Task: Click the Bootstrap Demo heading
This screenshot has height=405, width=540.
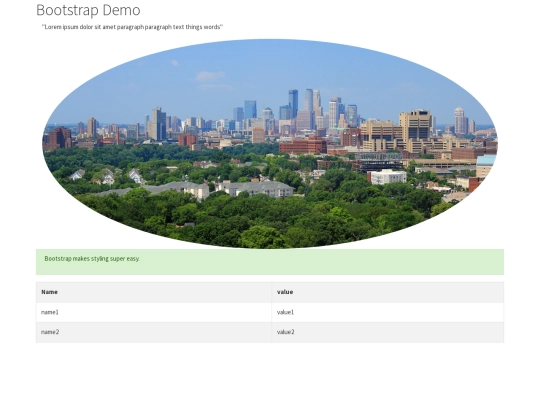Action: point(88,10)
